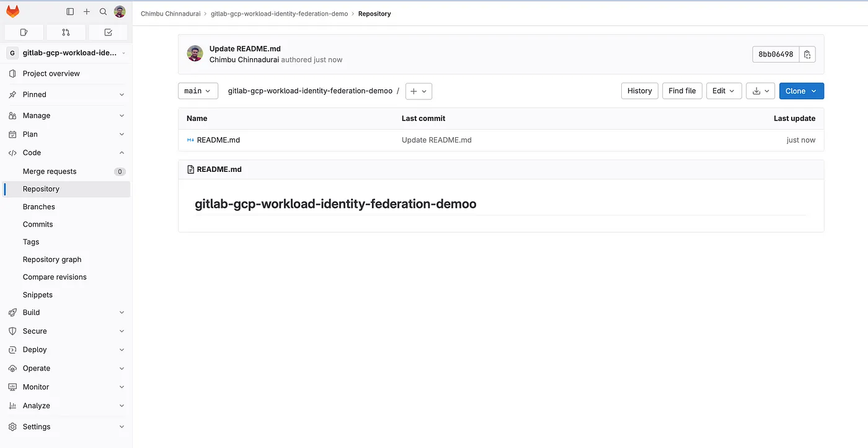Expand the Deploy section chevron
This screenshot has width=868, height=448.
(x=122, y=349)
